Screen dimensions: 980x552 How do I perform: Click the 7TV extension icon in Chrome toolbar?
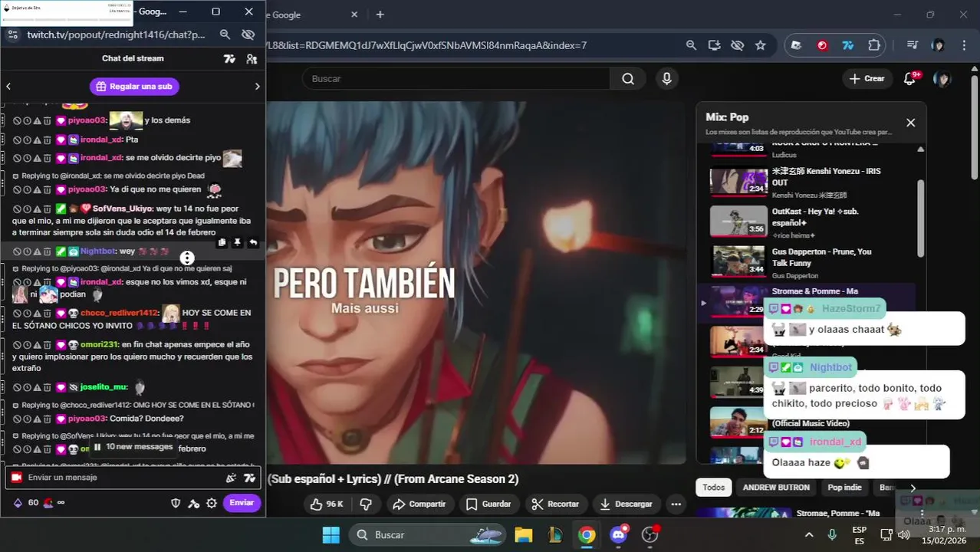pos(848,45)
